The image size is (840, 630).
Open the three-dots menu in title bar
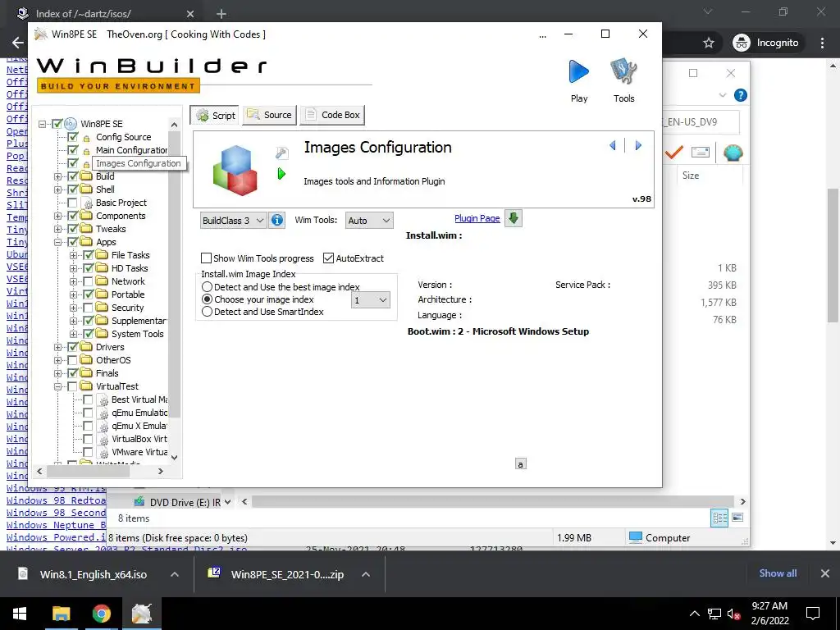point(543,35)
